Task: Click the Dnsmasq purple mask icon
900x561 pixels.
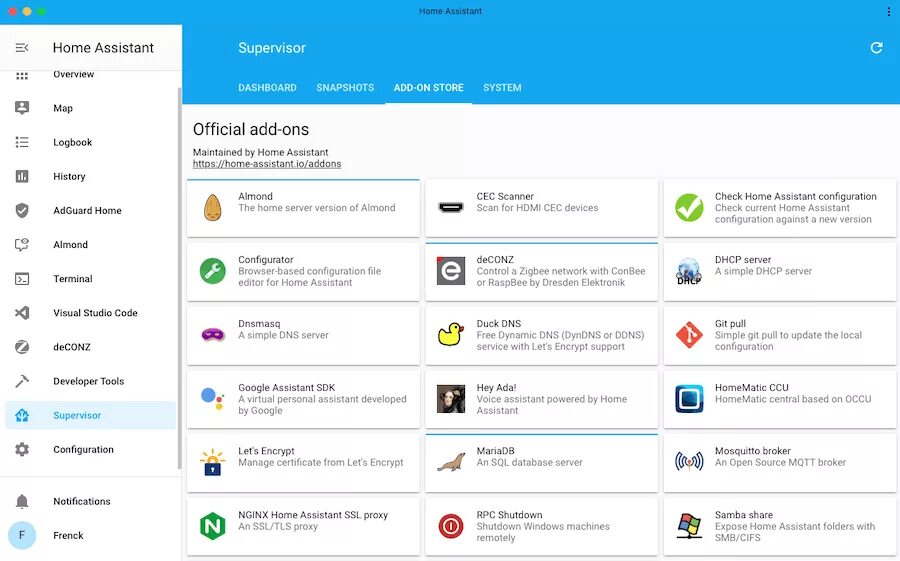Action: (x=213, y=334)
